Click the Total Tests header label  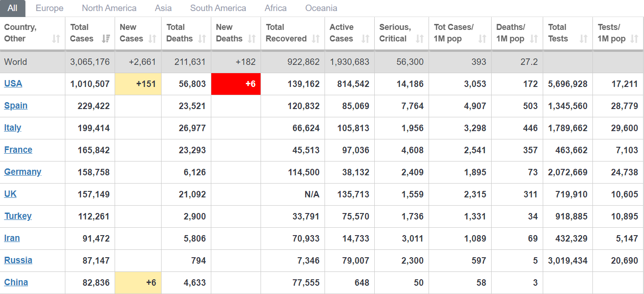point(558,33)
